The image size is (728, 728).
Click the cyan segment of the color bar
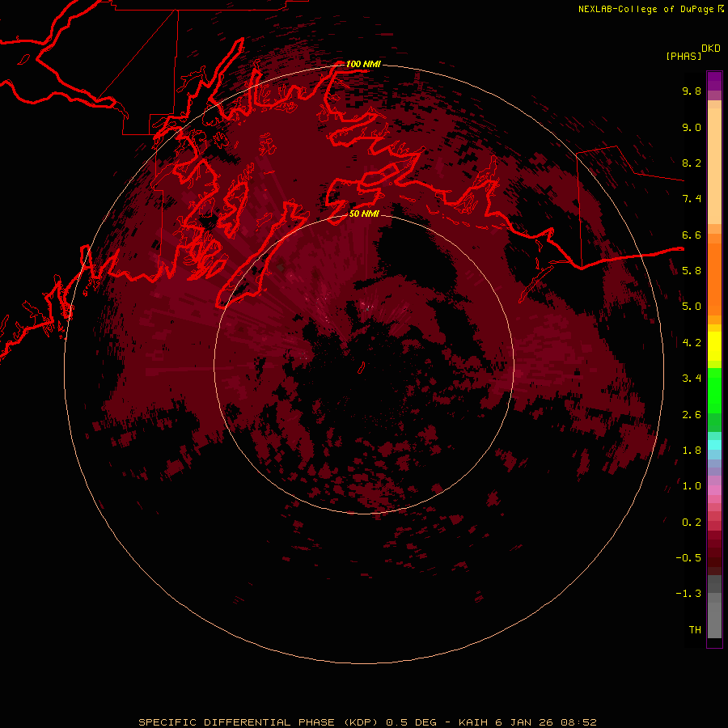coord(714,445)
